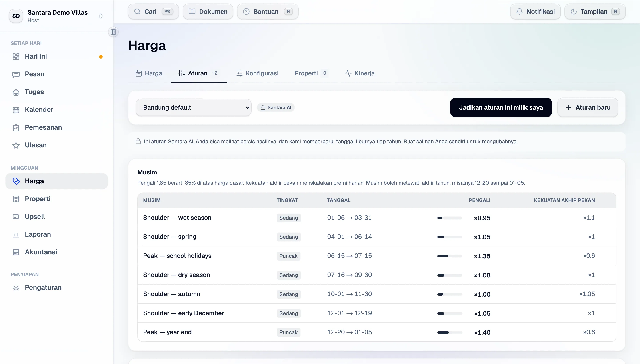The height and width of the screenshot is (364, 640).
Task: Switch to the Kinerja tab
Action: point(360,73)
